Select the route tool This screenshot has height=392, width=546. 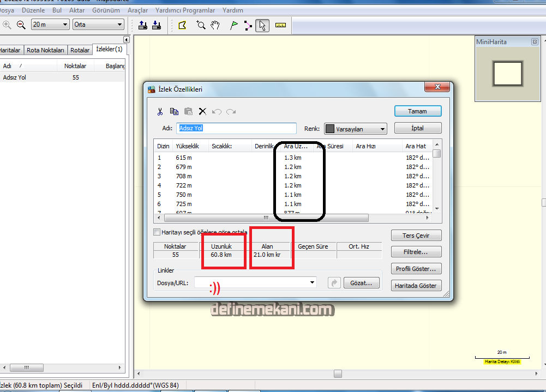[248, 25]
